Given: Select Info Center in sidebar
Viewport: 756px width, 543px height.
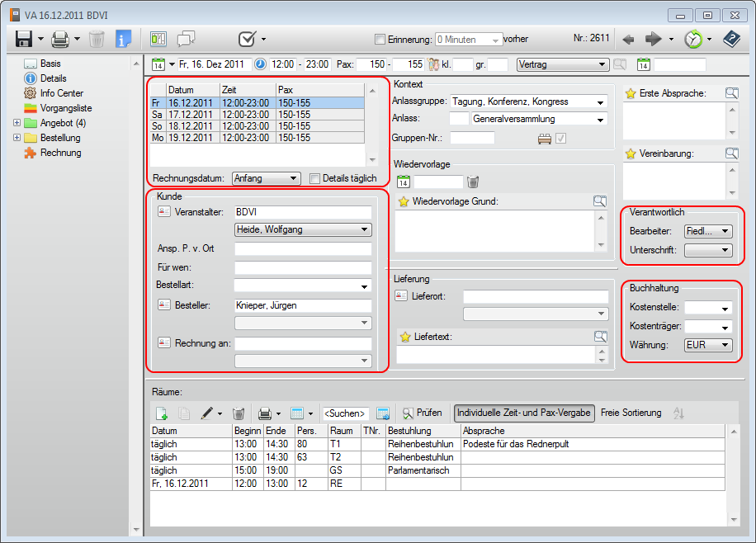Looking at the screenshot, I should click(61, 93).
